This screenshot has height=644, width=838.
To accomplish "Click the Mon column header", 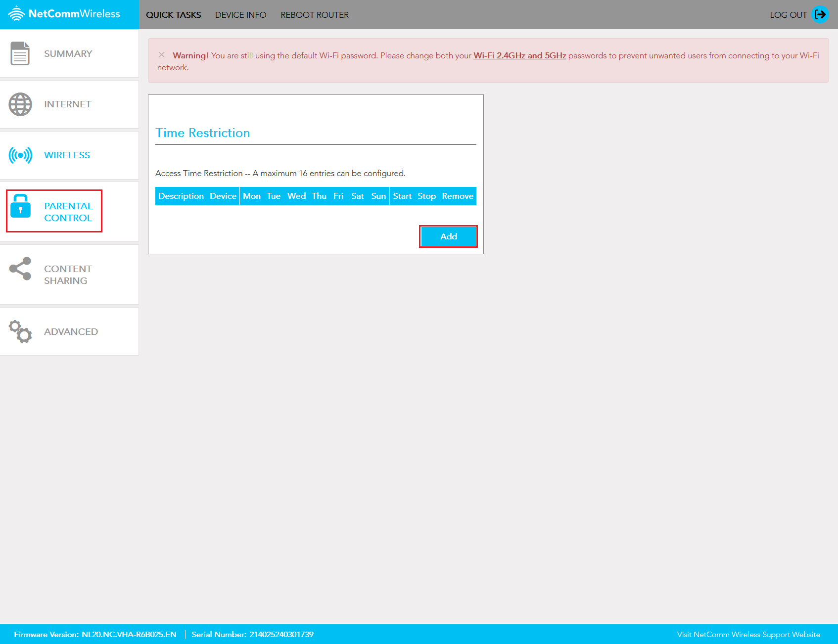I will pos(252,196).
